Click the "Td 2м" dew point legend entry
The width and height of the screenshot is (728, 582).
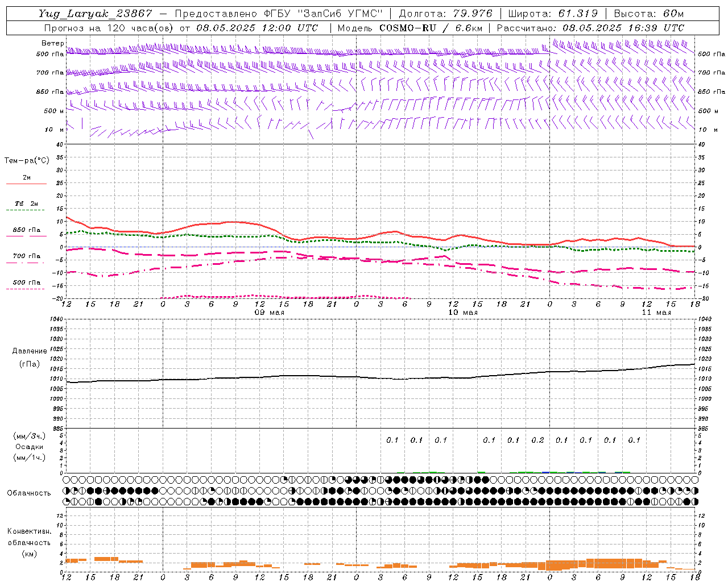coord(26,203)
